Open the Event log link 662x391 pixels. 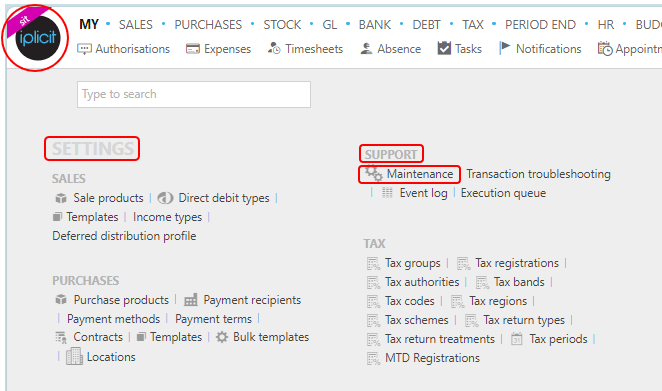[x=423, y=193]
